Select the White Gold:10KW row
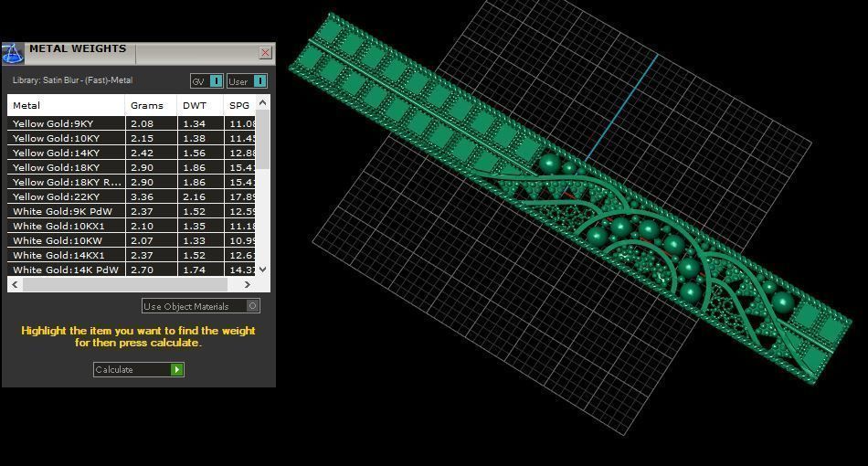The height and width of the screenshot is (466, 868). [x=132, y=240]
